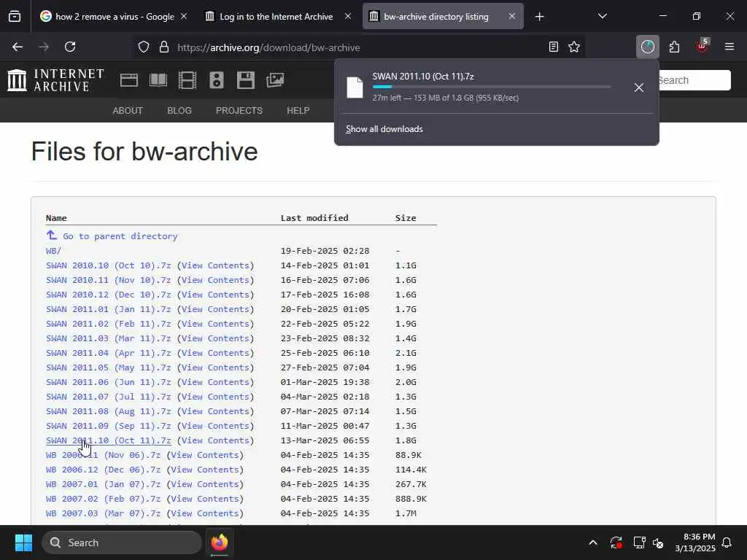747x560 pixels.
Task: Click Show all downloads
Action: (384, 129)
